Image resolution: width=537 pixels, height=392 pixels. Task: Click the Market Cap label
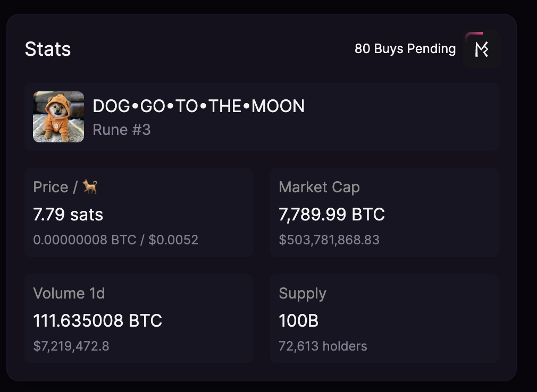319,187
